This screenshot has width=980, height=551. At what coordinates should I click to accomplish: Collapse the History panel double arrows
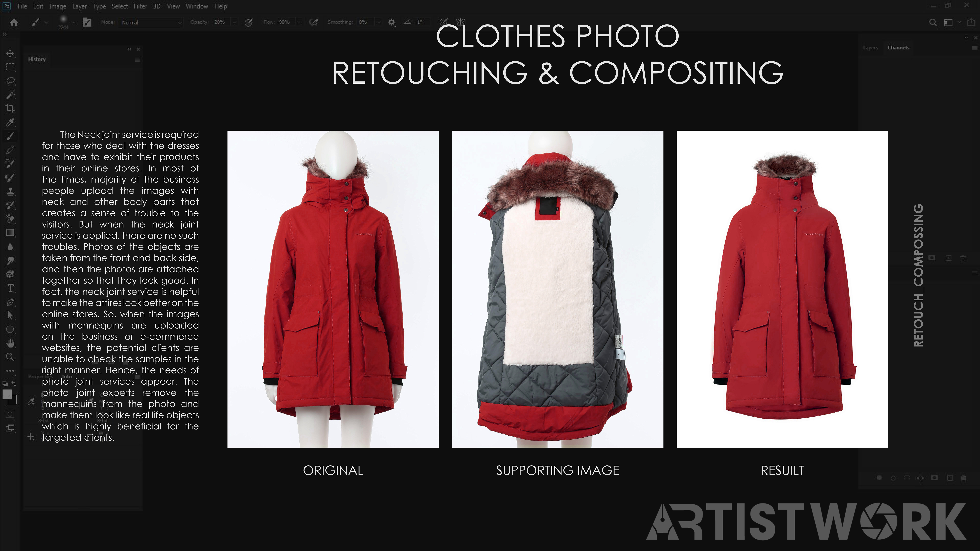(129, 49)
